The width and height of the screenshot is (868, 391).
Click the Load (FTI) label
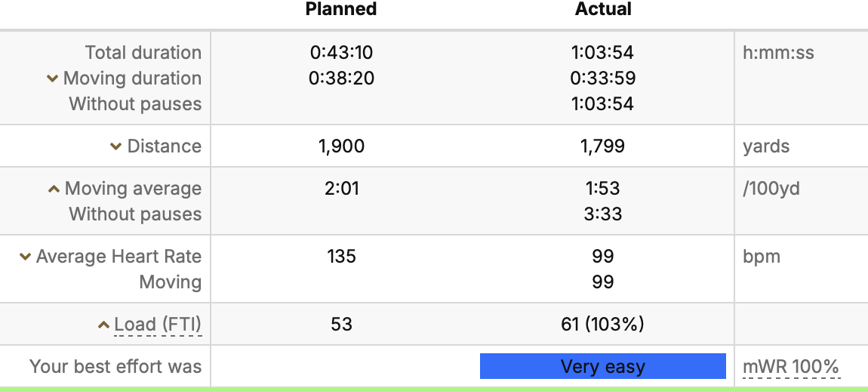(x=158, y=325)
